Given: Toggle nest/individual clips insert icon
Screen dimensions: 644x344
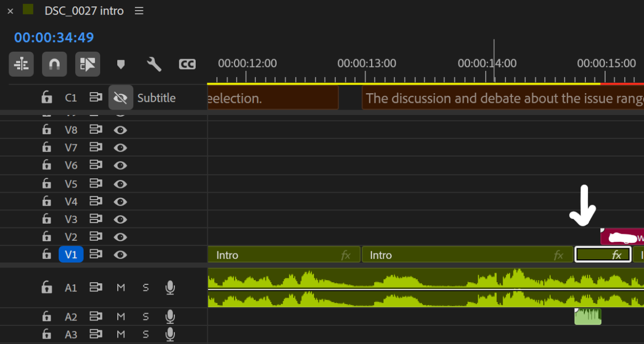Looking at the screenshot, I should point(21,64).
